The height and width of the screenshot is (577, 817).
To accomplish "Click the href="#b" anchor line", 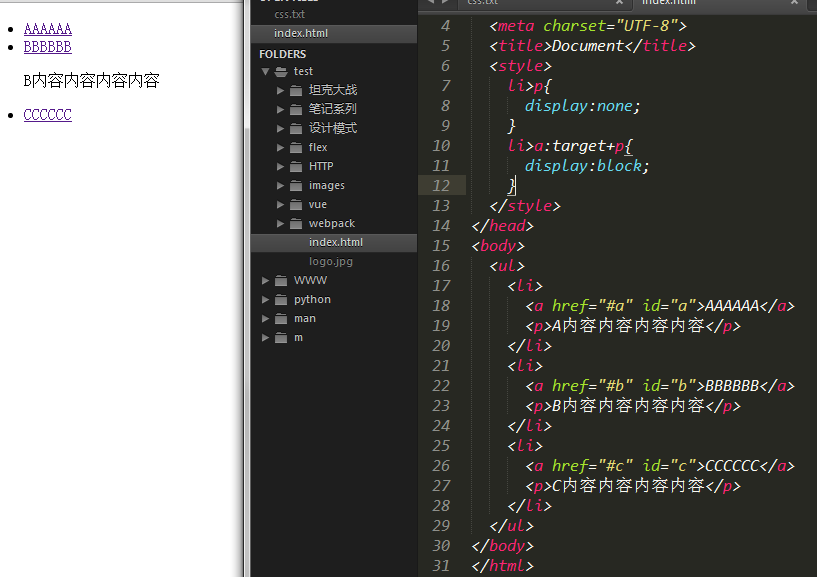I will click(x=660, y=386).
